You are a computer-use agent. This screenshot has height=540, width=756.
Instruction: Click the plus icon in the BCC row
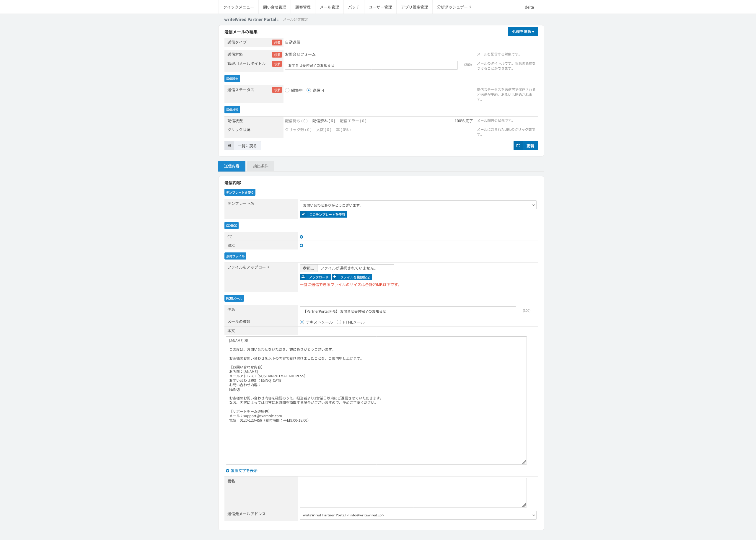[301, 245]
